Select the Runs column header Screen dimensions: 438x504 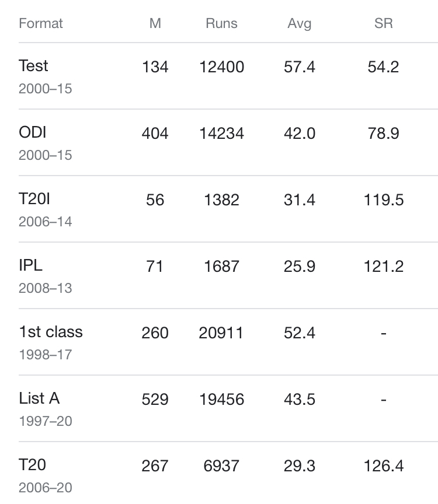pos(221,23)
